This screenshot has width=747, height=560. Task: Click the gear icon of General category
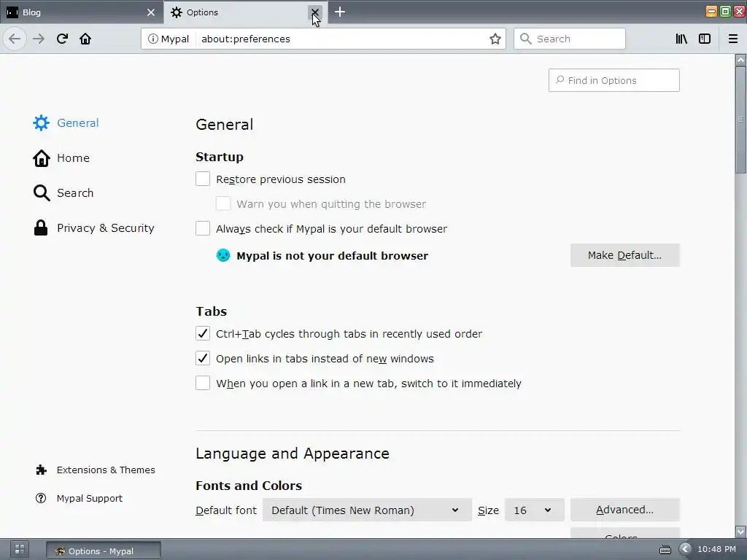41,122
